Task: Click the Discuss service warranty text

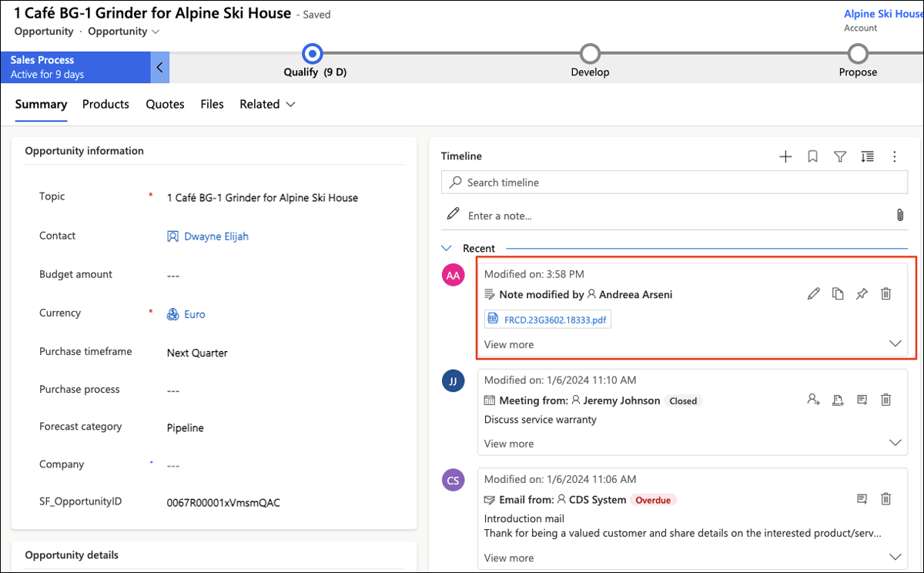Action: click(x=541, y=420)
